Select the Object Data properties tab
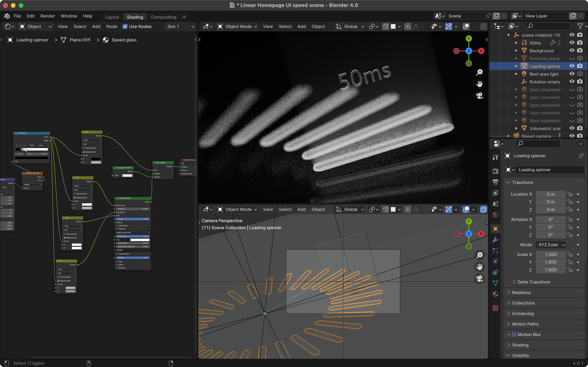The image size is (588, 367). 495,283
